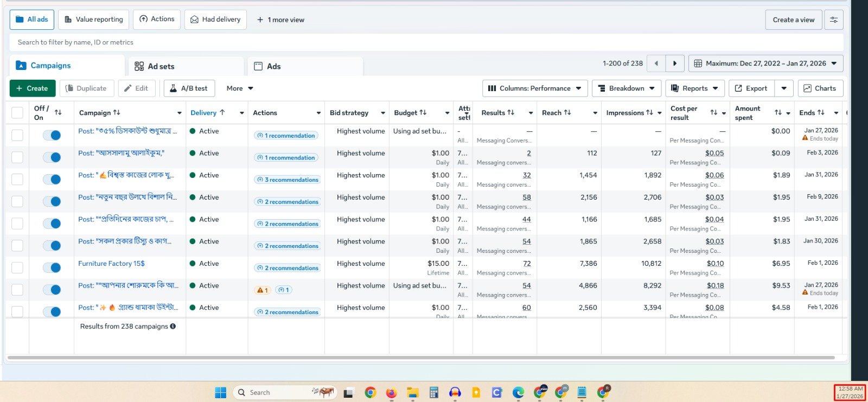
Task: Launch the A/B test tool
Action: pos(189,88)
